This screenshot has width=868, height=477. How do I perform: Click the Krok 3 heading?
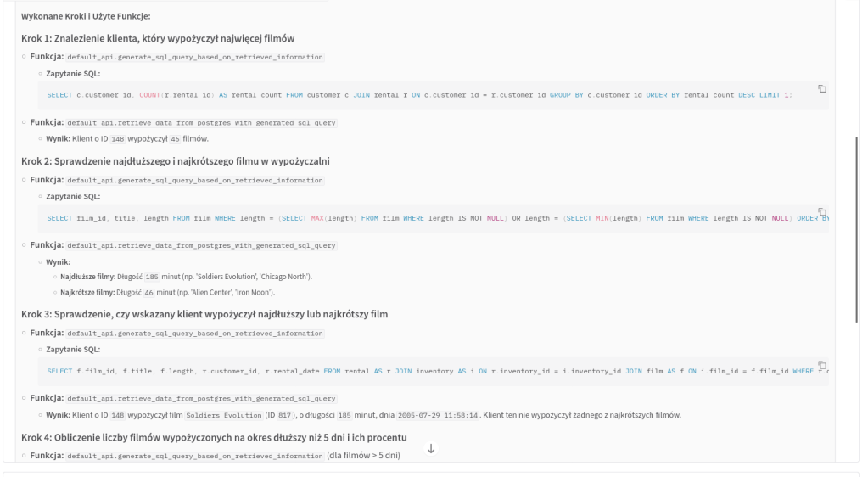204,314
